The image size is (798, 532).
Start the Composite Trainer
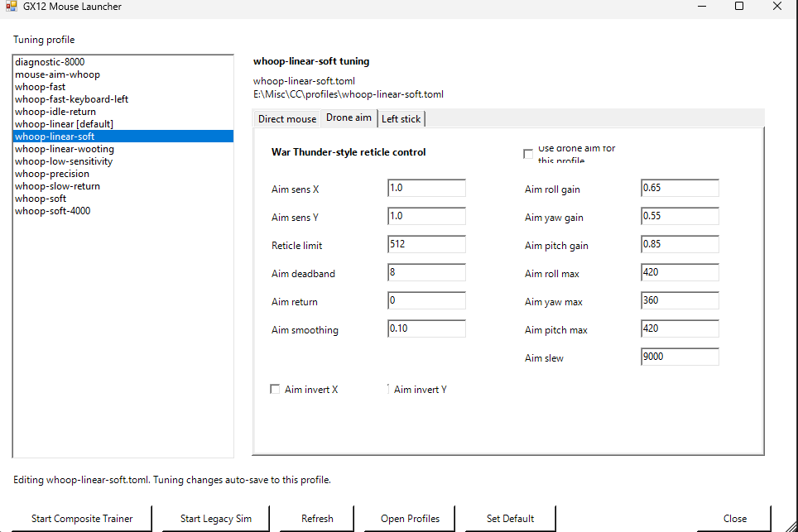click(82, 518)
